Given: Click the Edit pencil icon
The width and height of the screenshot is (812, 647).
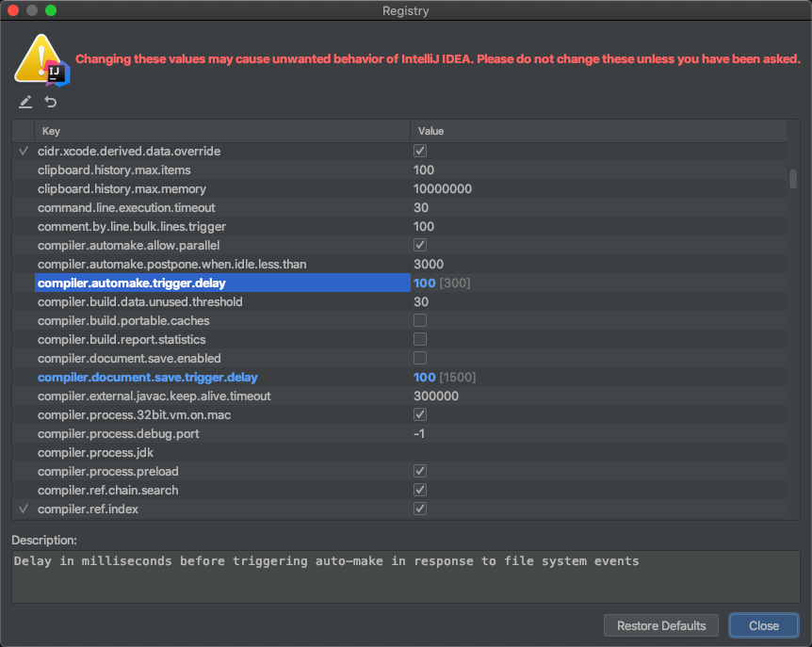Looking at the screenshot, I should click(25, 102).
